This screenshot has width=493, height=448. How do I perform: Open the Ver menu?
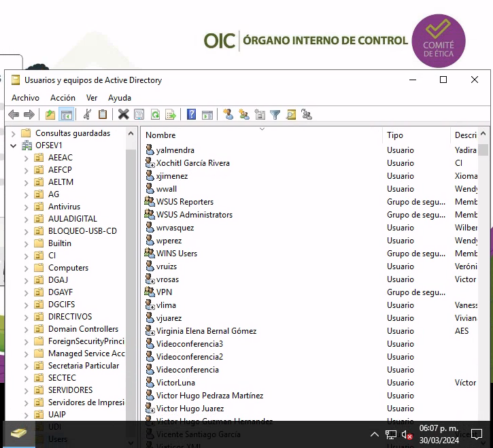coord(92,98)
